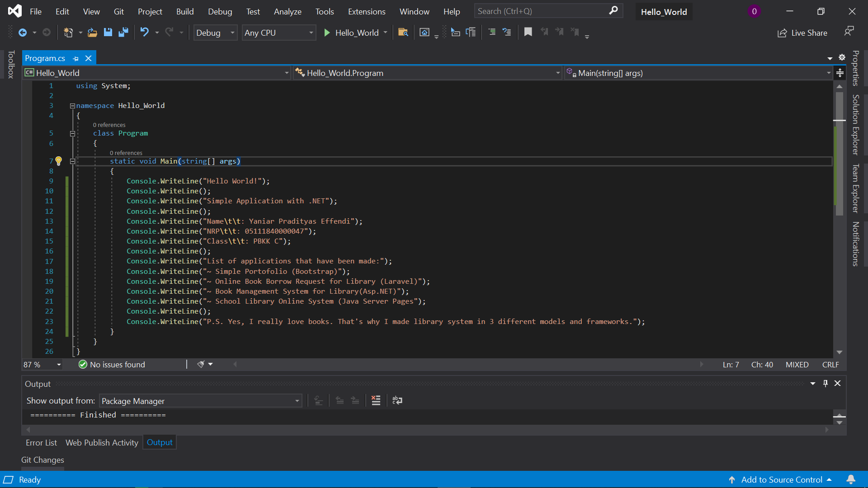868x488 pixels.
Task: Open the Build menu
Action: coord(185,11)
